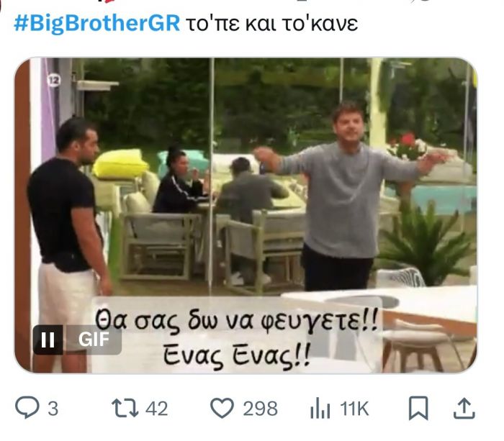
Task: Click the reply count of 3
Action: [53, 409]
